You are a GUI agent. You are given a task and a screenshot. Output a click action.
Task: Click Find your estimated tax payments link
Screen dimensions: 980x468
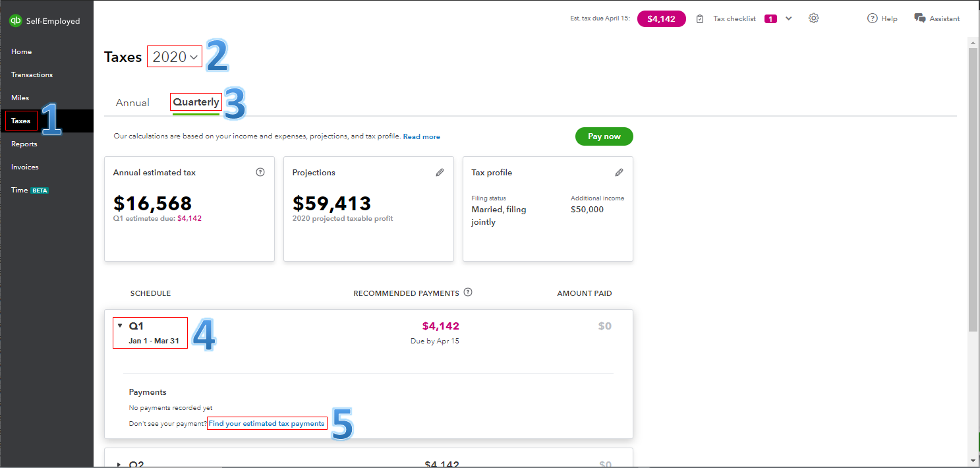pyautogui.click(x=266, y=423)
